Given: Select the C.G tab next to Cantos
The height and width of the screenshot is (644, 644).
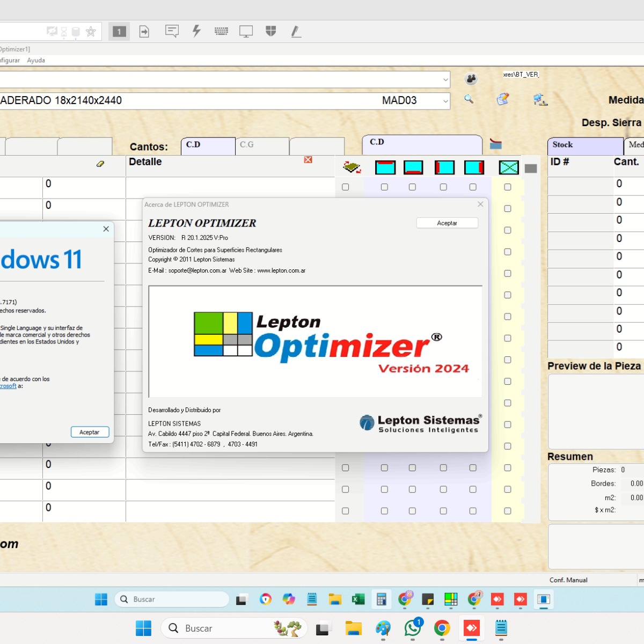Looking at the screenshot, I should coord(262,146).
